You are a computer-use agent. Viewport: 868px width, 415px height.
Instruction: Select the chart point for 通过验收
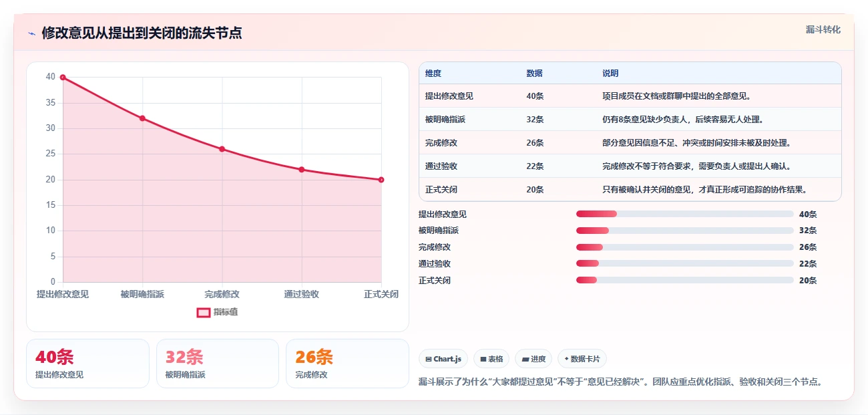pos(302,170)
